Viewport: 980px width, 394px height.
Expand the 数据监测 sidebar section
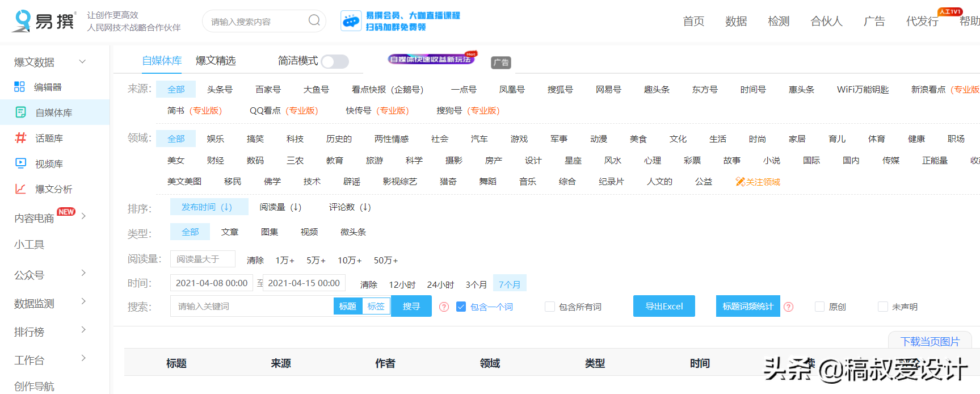coord(83,301)
